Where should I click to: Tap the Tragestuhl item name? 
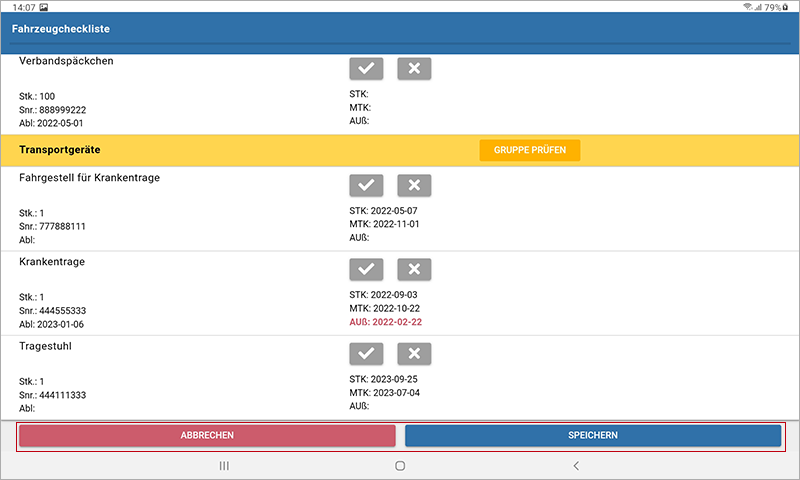click(46, 346)
